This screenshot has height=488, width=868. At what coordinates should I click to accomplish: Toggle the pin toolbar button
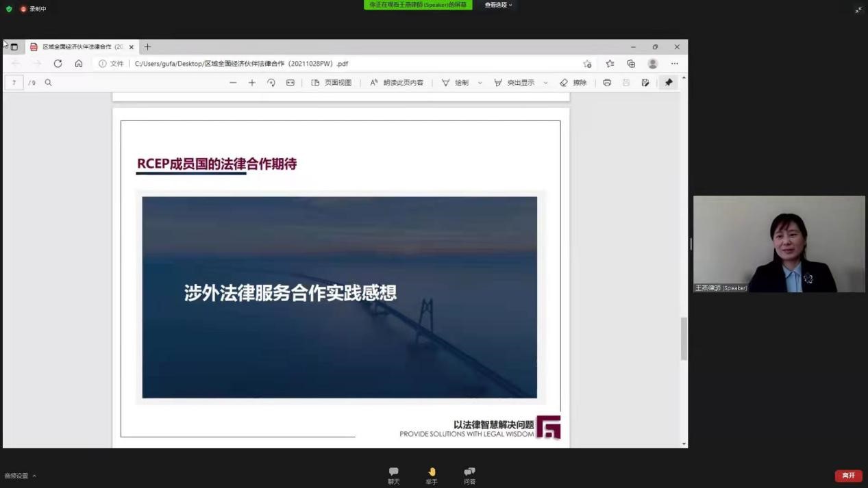[x=669, y=83]
